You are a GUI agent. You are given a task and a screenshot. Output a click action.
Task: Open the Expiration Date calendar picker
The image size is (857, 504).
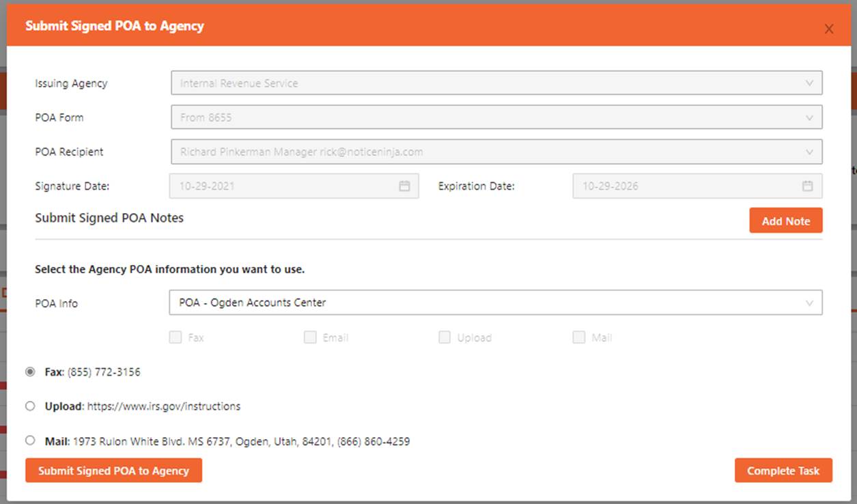[x=807, y=186]
